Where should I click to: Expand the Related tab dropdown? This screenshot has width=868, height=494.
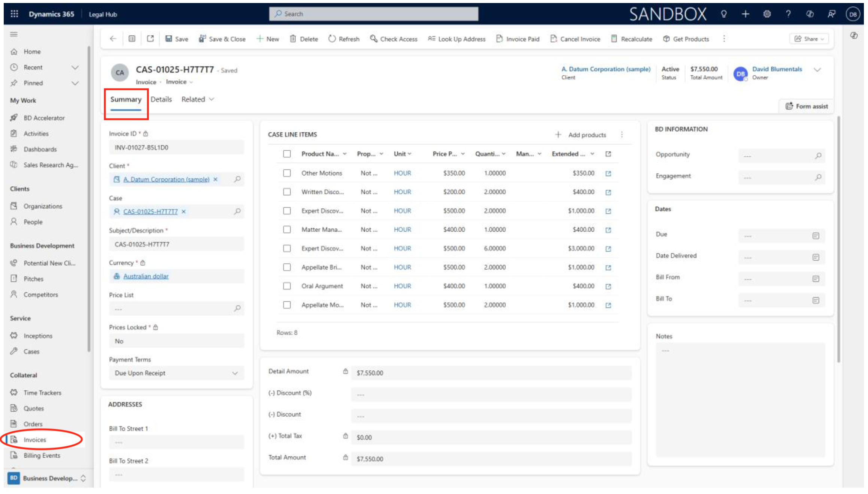(198, 99)
